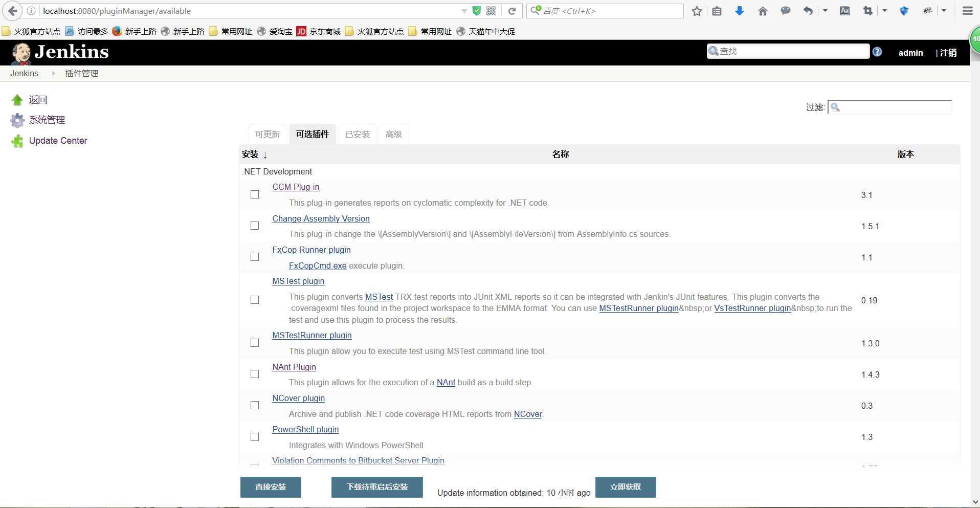980x508 pixels.
Task: Open the 天猫年中大促 bookmark
Action: tap(486, 31)
